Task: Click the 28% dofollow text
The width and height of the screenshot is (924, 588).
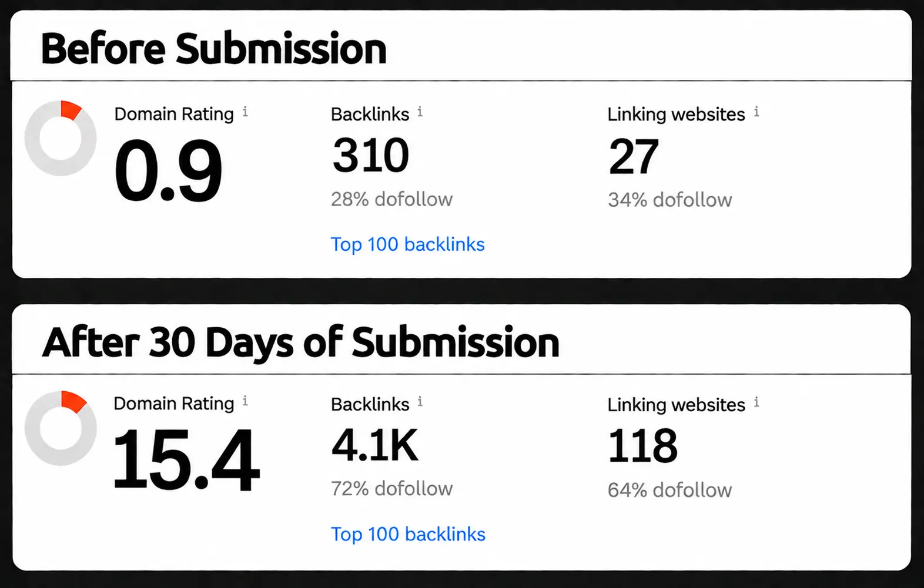Action: (x=392, y=199)
